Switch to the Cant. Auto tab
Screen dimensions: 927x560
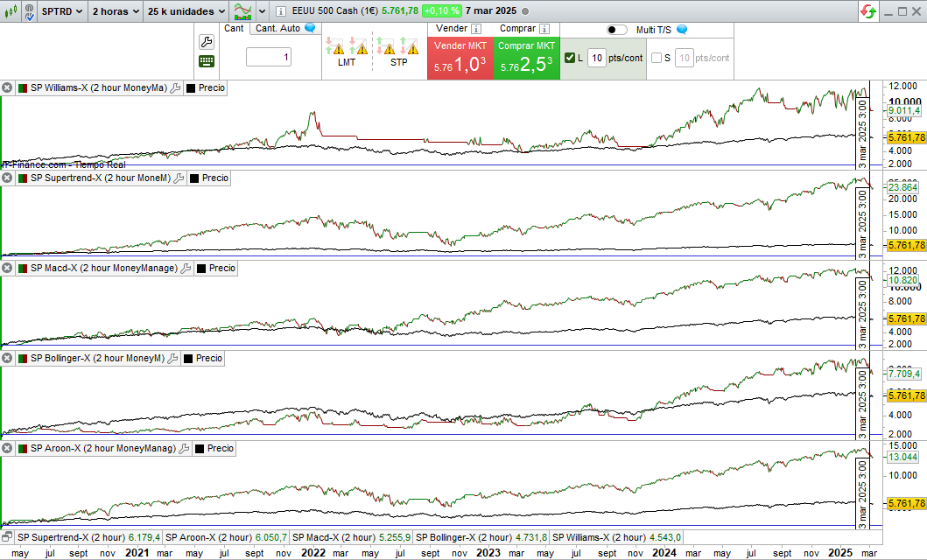[277, 28]
